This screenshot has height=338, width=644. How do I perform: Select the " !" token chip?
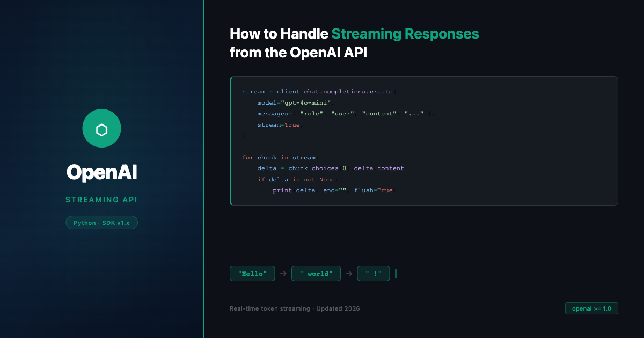click(x=374, y=274)
